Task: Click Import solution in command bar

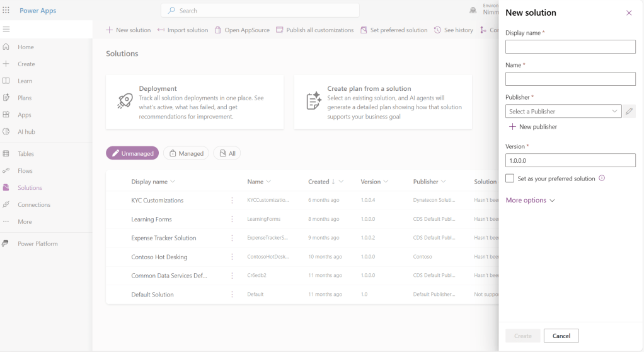Action: click(183, 30)
